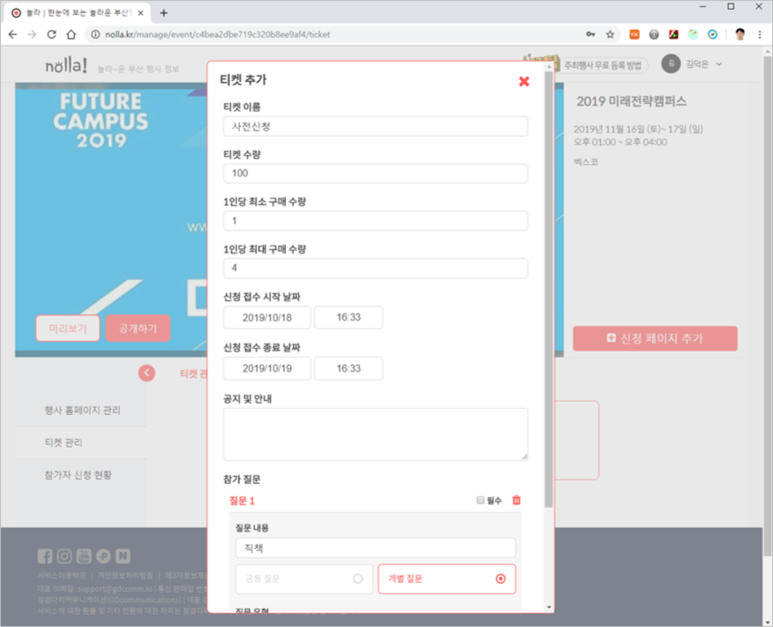Click the gray round extension icon

tap(654, 35)
